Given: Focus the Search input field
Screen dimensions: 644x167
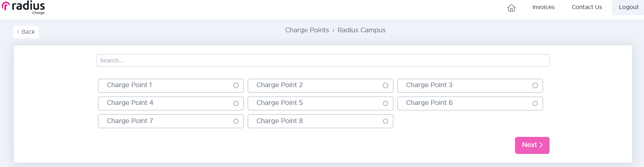Looking at the screenshot, I should tap(323, 61).
